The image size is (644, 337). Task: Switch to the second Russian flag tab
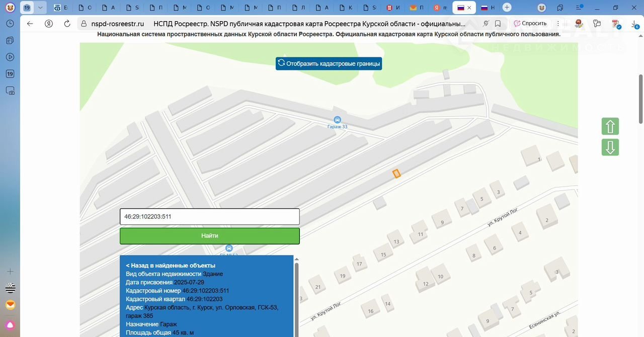pyautogui.click(x=487, y=8)
